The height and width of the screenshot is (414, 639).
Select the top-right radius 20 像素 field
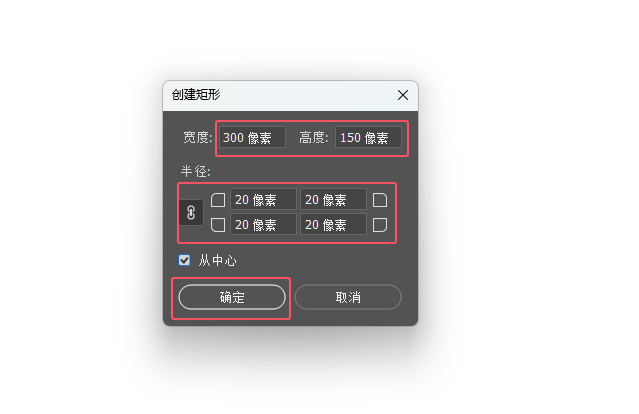click(333, 200)
